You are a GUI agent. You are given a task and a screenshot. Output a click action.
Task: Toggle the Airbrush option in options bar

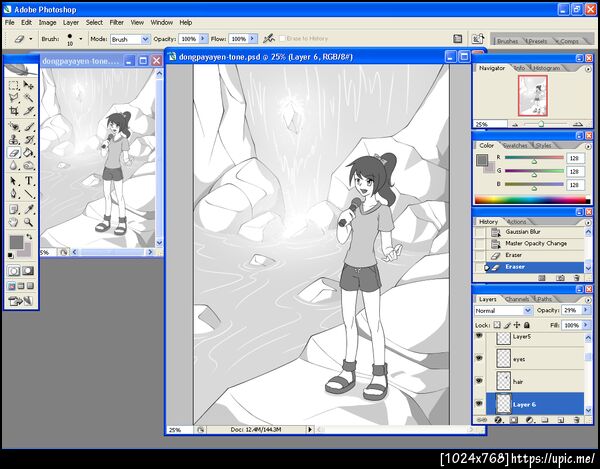pos(269,38)
